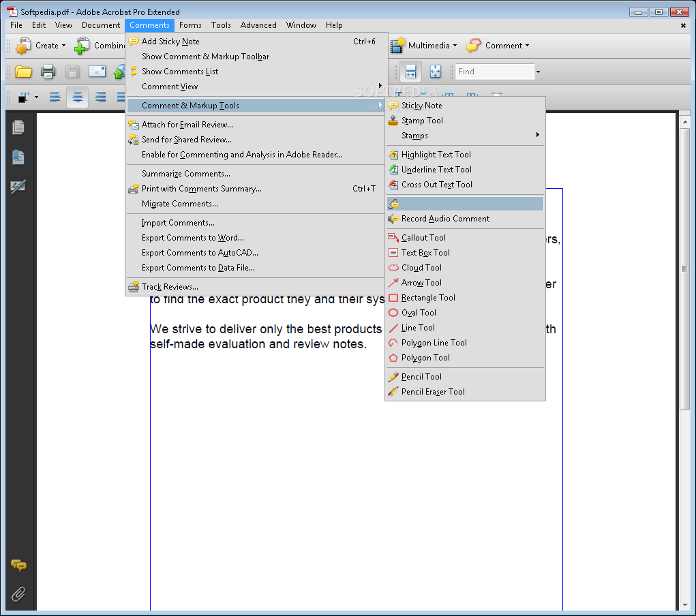This screenshot has width=696, height=616.
Task: Choose Show Comment & Markup Toolbar
Action: tap(256, 57)
